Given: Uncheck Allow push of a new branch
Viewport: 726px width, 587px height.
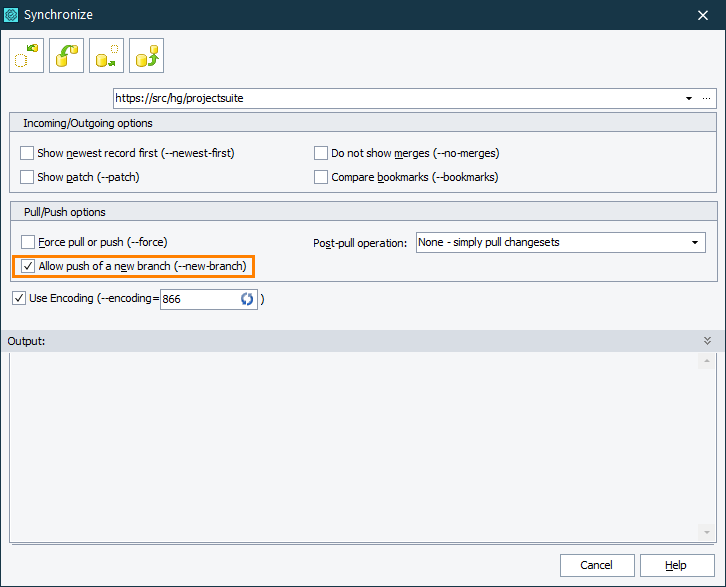Looking at the screenshot, I should tap(28, 266).
